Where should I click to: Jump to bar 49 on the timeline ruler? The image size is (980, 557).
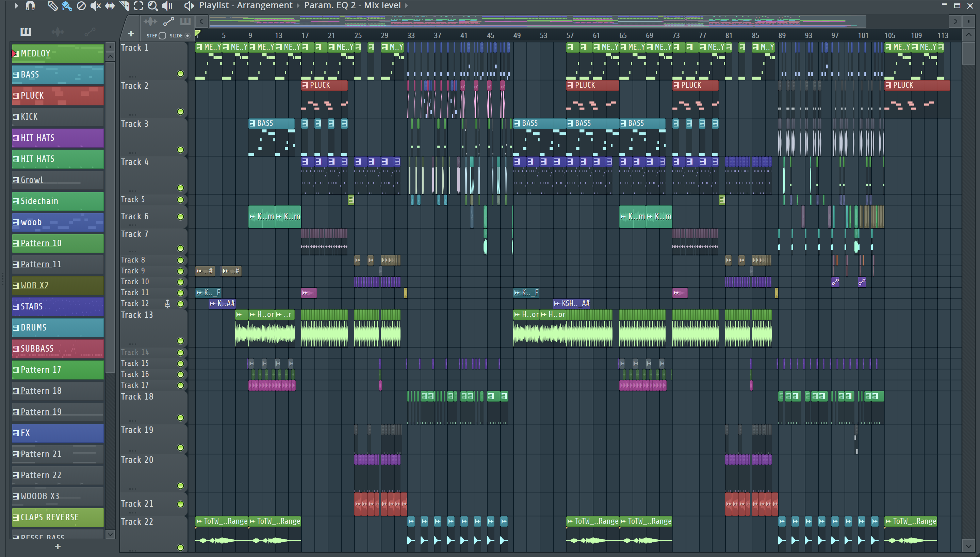point(517,36)
